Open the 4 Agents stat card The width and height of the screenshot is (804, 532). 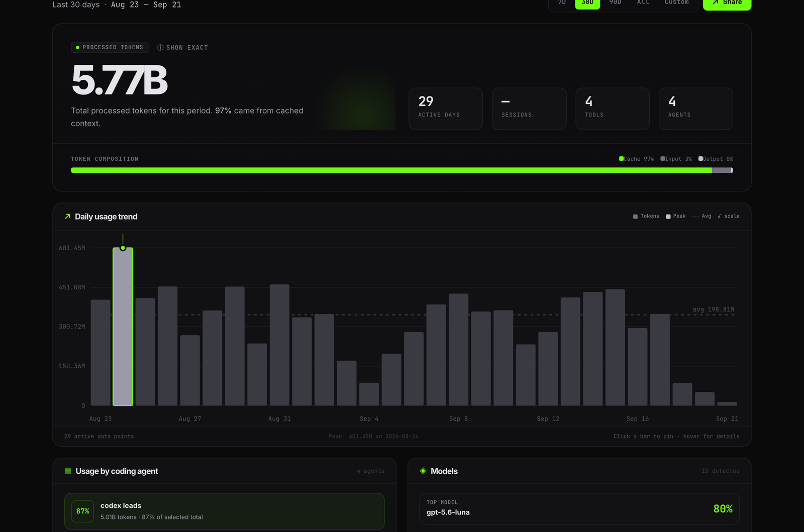(x=696, y=109)
